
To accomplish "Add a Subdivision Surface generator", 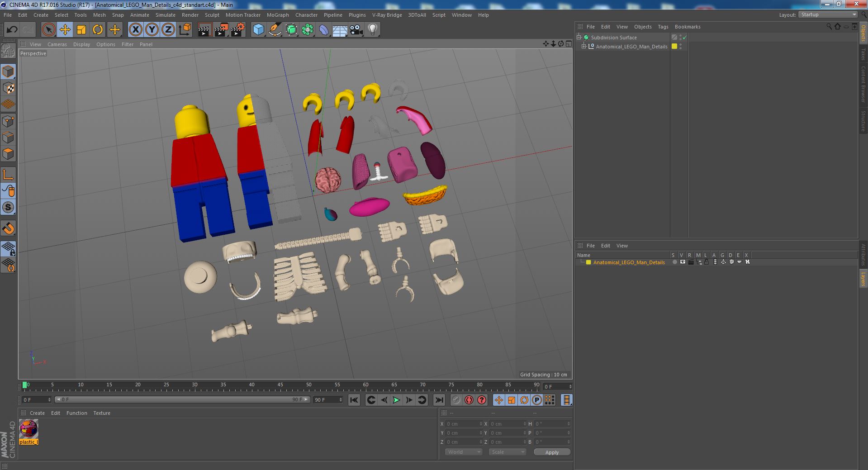I will click(x=291, y=30).
